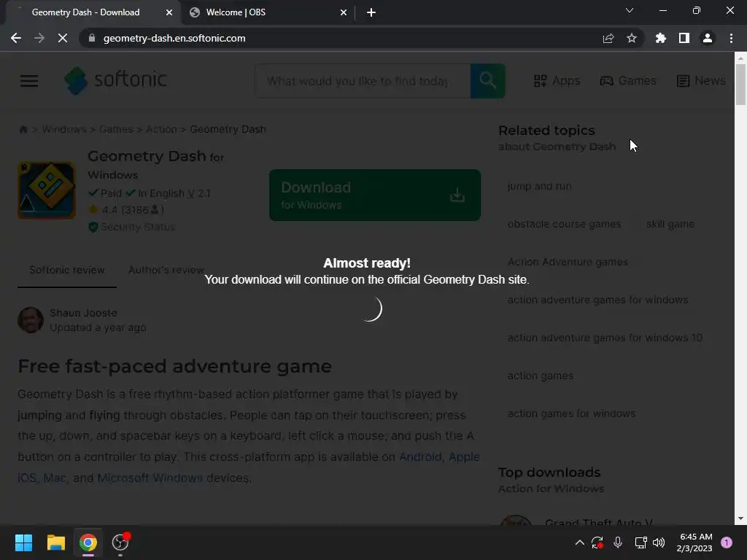Select the skill game topic
Viewport: 747px width, 560px height.
(x=670, y=224)
